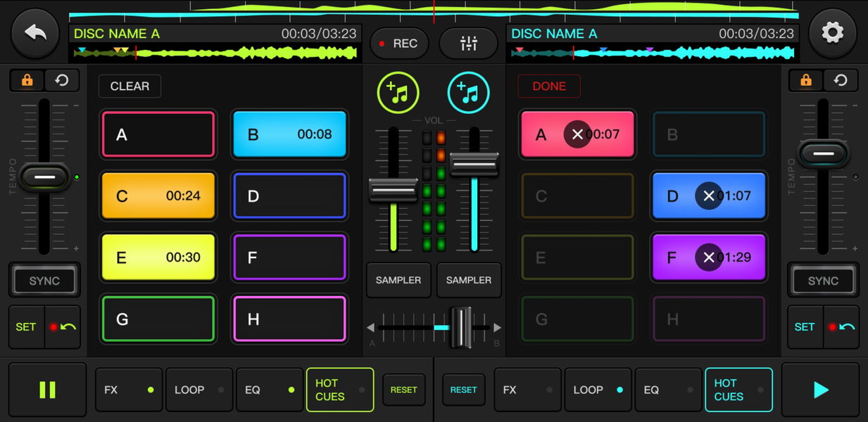Screen dimensions: 868x422
Task: Click the right deck volume fader
Action: pos(474,164)
